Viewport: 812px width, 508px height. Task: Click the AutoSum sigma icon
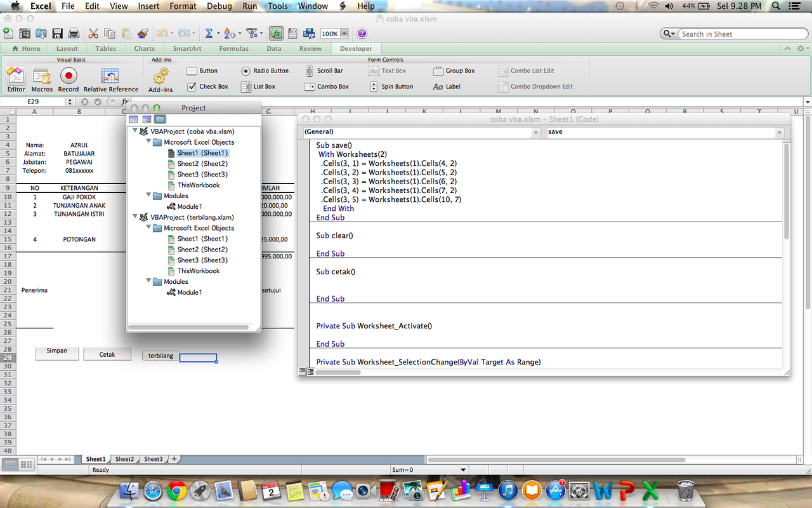tap(208, 34)
